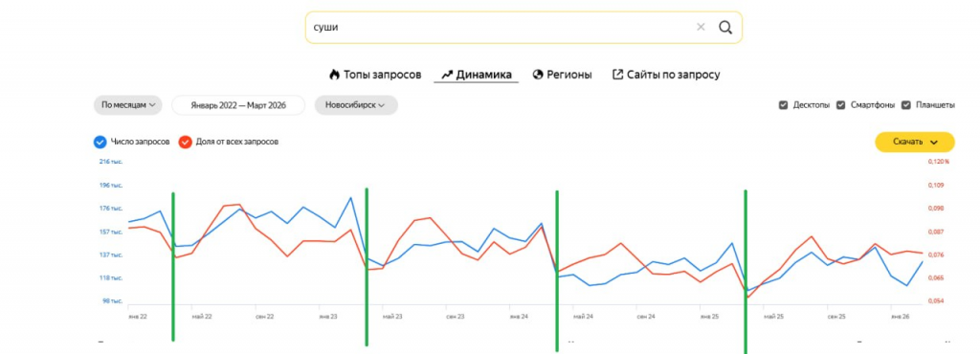Click the янв 26 timeline label
Image resolution: width=980 pixels, height=354 pixels.
900,317
